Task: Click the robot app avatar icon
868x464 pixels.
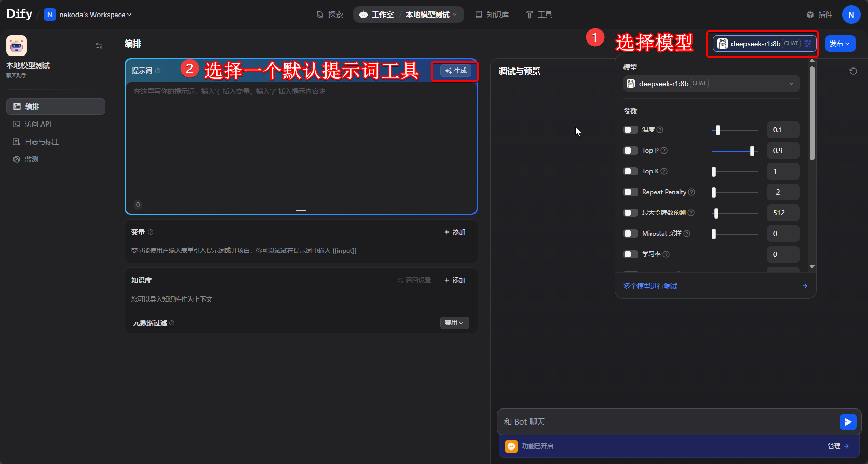Action: pos(17,46)
